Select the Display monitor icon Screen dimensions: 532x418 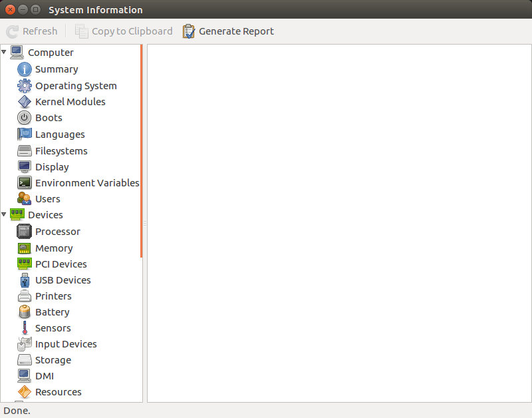25,166
